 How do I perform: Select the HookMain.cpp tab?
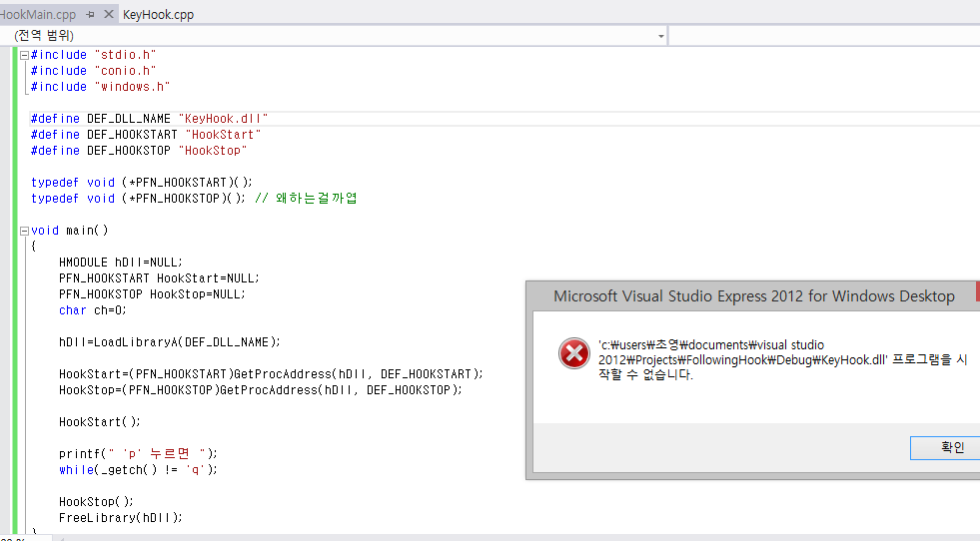38,15
